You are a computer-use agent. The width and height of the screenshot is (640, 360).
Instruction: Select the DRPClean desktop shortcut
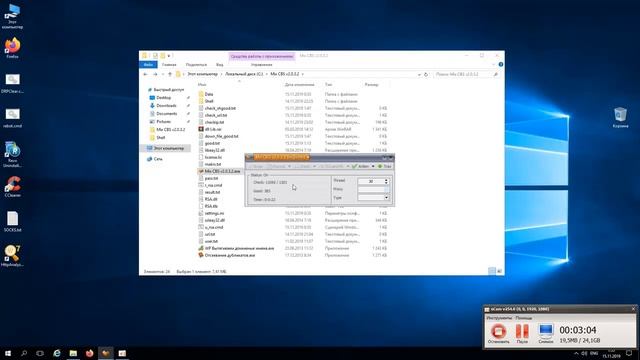pos(13,83)
